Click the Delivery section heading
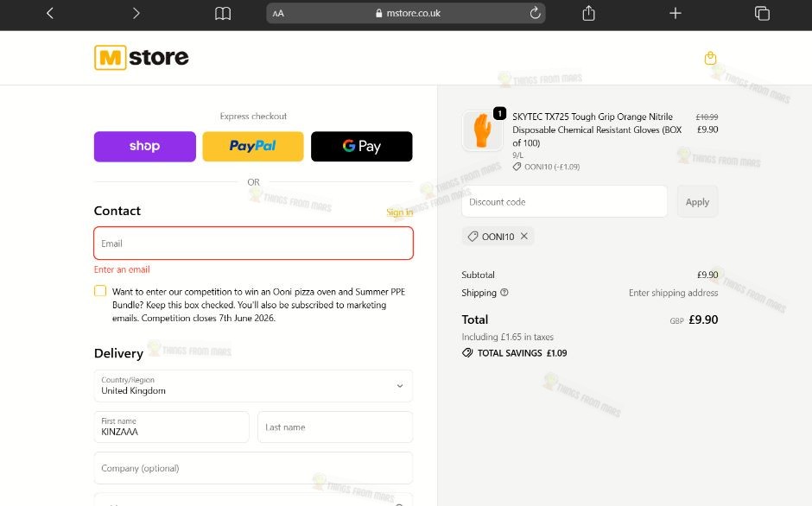This screenshot has width=812, height=506. coord(118,353)
